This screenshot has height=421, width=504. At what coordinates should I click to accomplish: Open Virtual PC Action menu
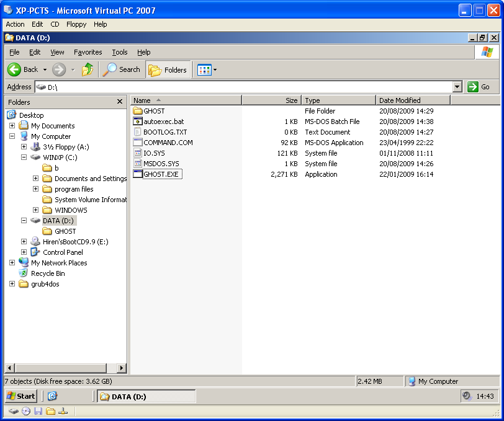(15, 24)
